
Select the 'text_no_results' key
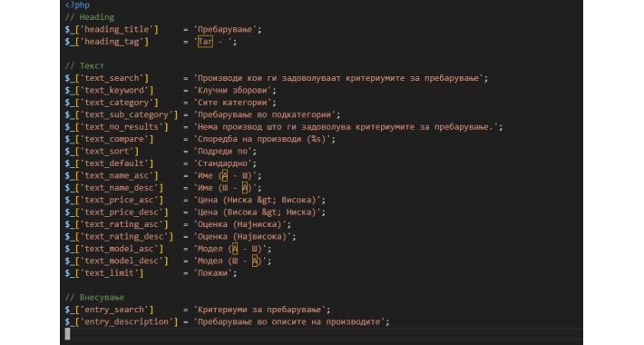click(x=122, y=127)
